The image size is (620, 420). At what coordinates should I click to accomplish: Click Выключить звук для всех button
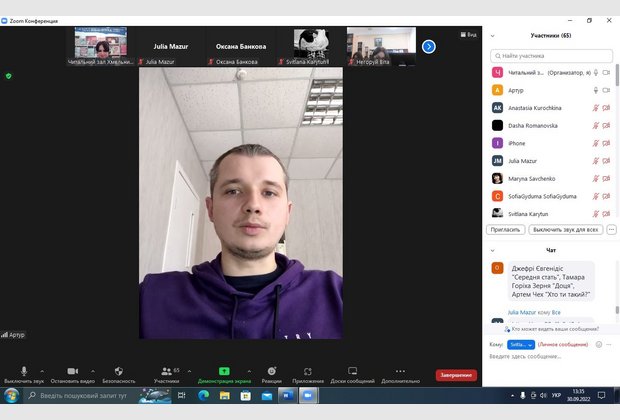tap(565, 230)
